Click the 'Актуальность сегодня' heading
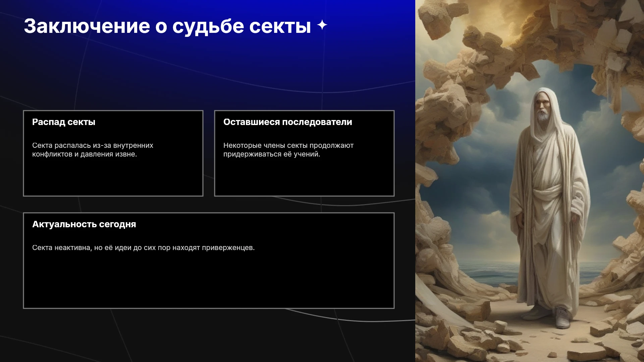644x362 pixels. (84, 224)
